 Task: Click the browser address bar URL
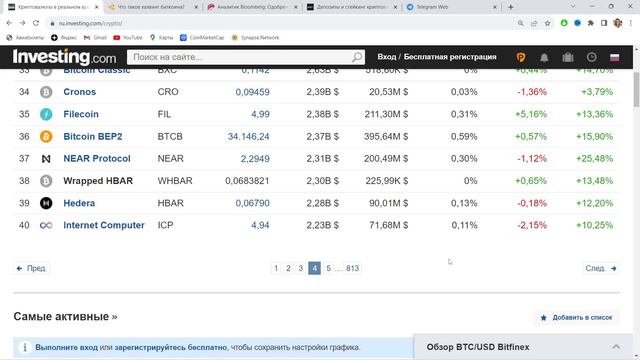click(90, 23)
